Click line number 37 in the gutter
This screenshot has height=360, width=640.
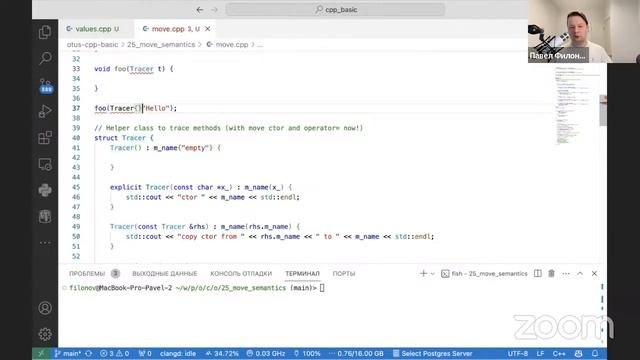point(76,108)
